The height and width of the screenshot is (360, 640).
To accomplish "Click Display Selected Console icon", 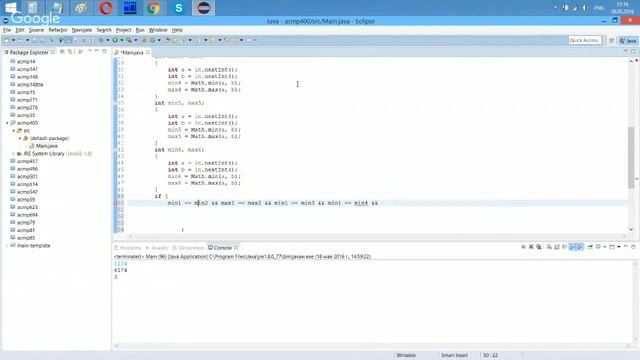I will tap(598, 247).
